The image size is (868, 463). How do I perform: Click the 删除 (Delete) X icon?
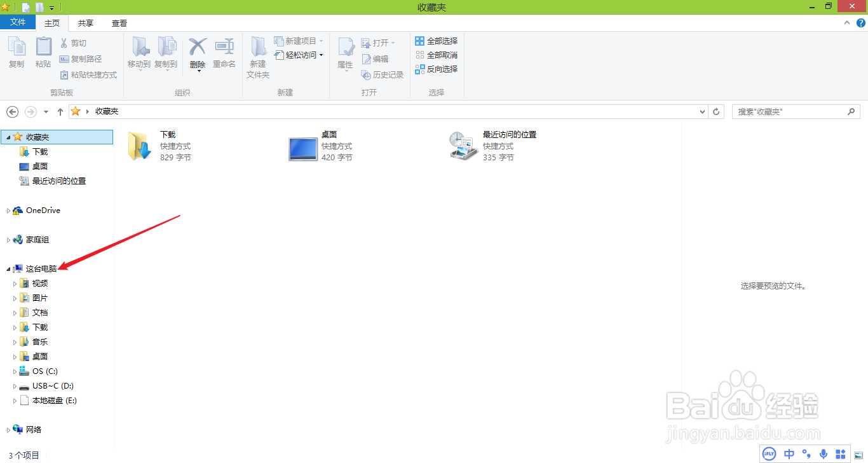[198, 46]
